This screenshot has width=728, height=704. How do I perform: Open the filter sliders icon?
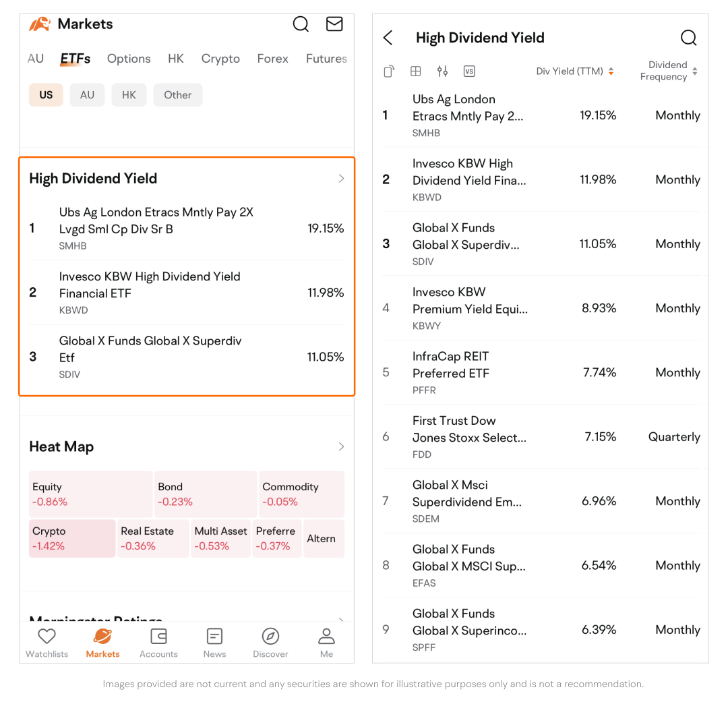click(x=442, y=71)
